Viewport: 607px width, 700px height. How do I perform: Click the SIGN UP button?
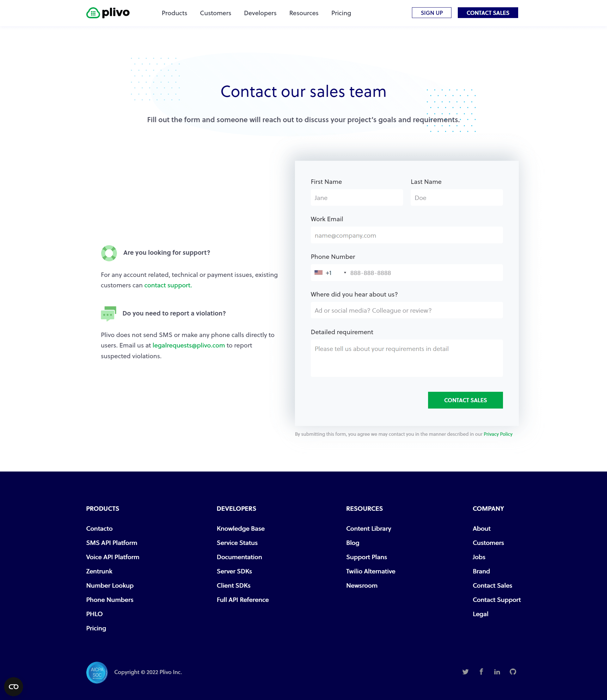click(432, 13)
